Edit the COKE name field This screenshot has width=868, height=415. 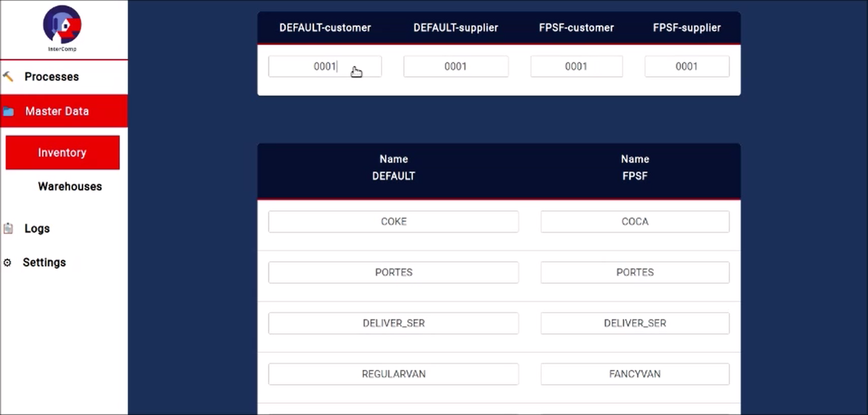tap(394, 222)
